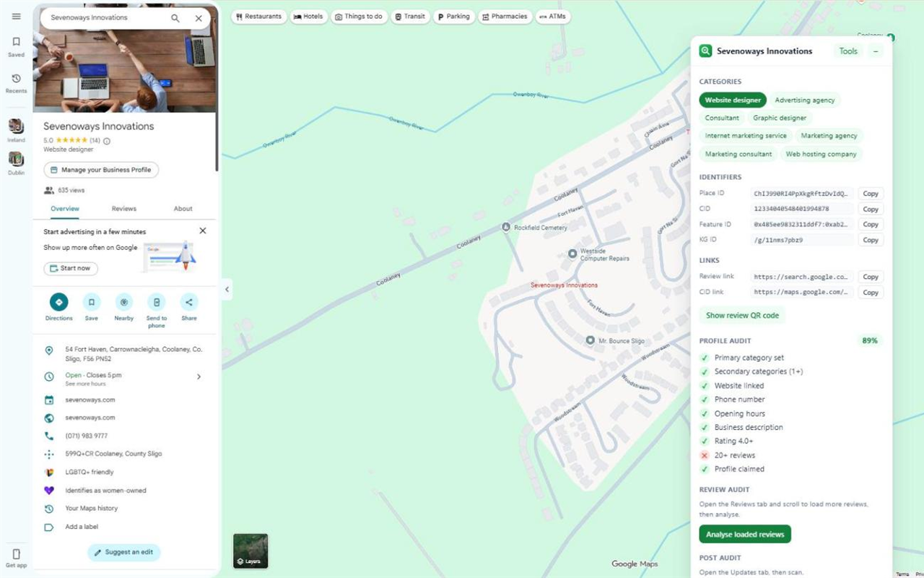Open Recents in the sidebar

click(x=16, y=83)
